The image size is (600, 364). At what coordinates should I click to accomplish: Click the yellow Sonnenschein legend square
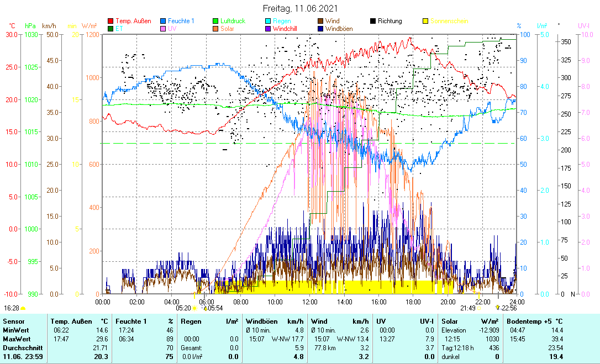click(x=425, y=22)
